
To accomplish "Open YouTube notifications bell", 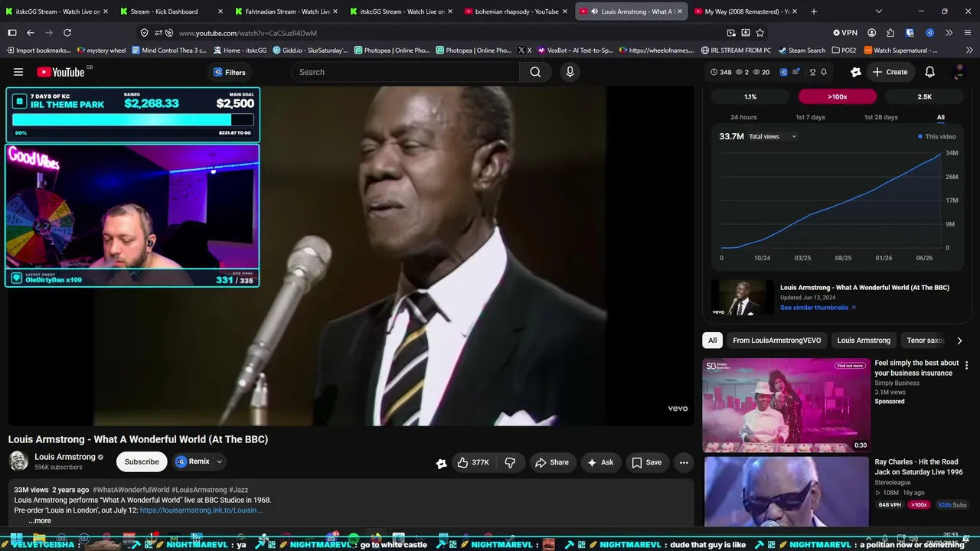I will coord(929,72).
